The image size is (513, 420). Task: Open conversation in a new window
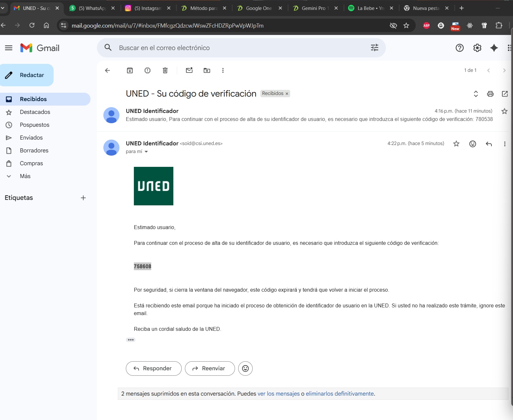505,94
